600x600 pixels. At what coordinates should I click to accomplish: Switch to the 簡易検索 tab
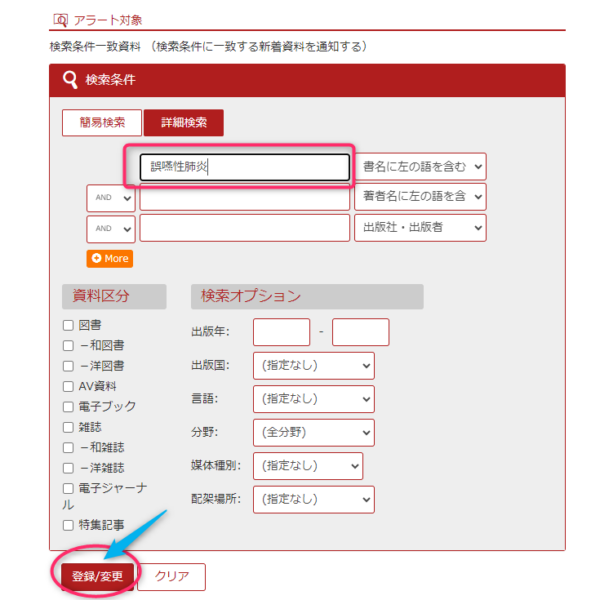(x=102, y=122)
